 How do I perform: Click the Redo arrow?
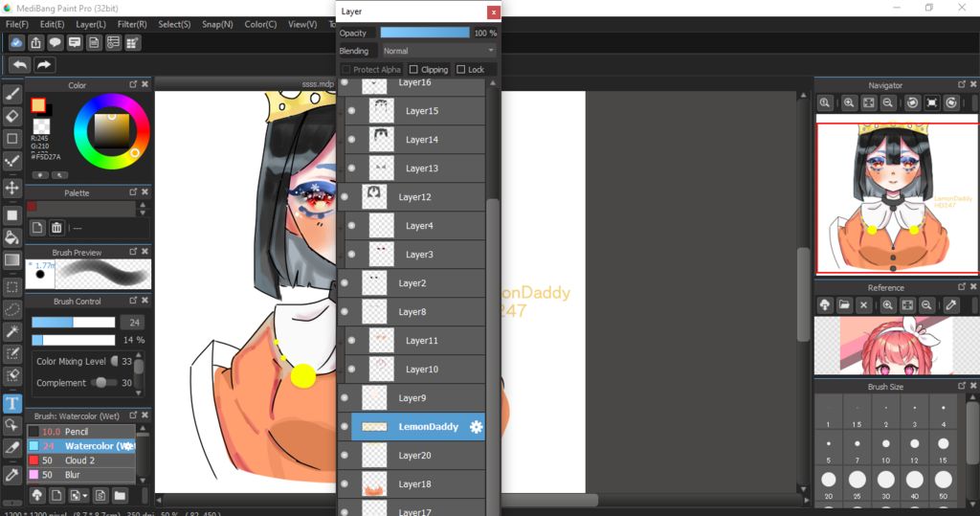tap(44, 64)
